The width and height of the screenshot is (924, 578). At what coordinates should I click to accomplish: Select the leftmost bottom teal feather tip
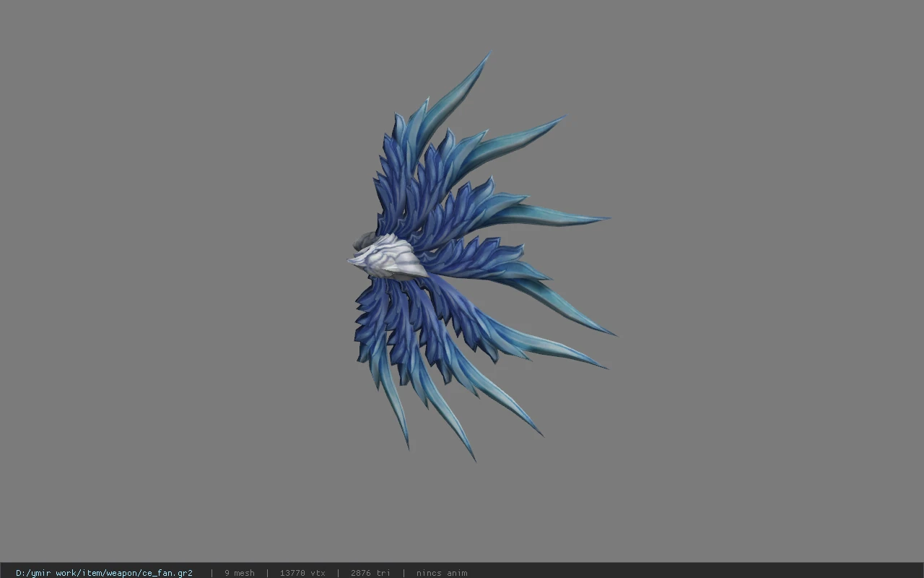pyautogui.click(x=406, y=441)
